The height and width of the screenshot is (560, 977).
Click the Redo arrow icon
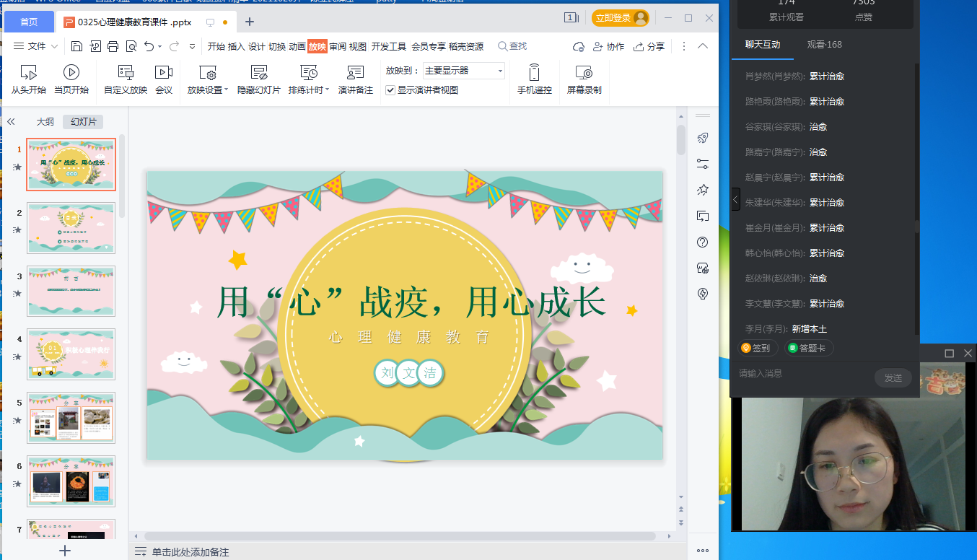pos(174,46)
